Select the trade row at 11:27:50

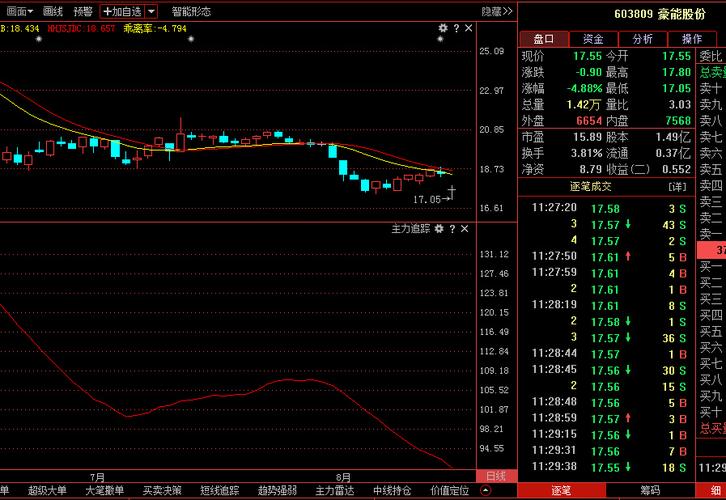(x=607, y=256)
